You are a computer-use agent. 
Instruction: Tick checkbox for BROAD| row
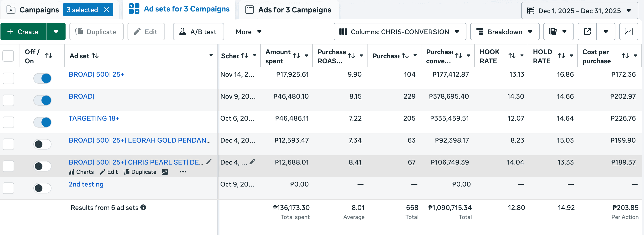[x=8, y=100]
